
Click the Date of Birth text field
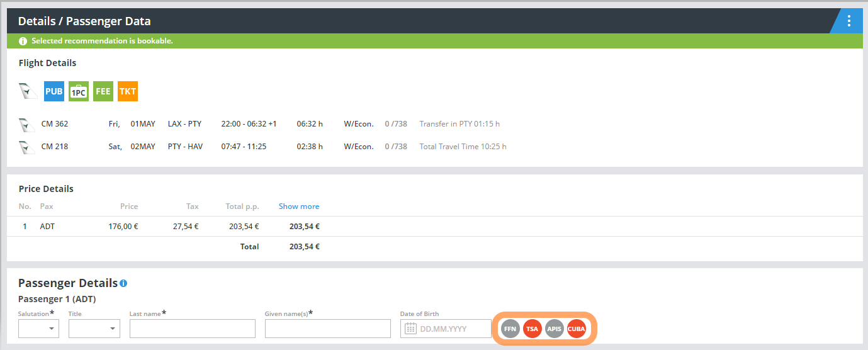[454, 329]
